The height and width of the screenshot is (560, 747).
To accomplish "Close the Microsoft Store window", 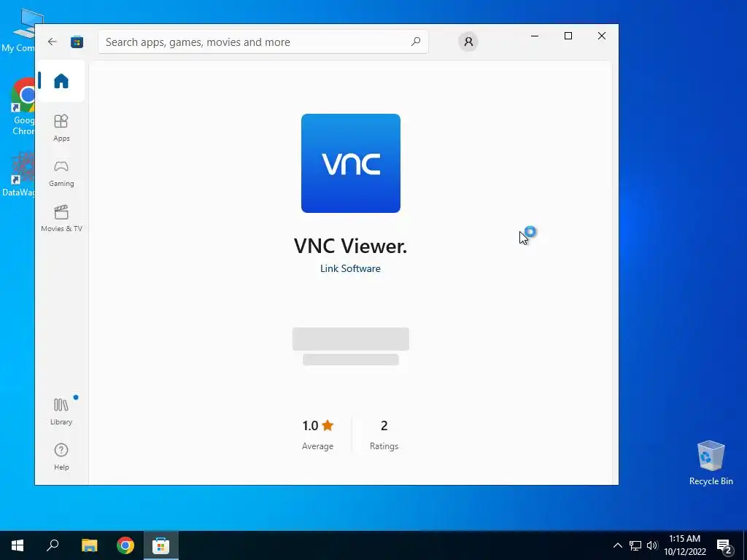I will click(x=602, y=36).
